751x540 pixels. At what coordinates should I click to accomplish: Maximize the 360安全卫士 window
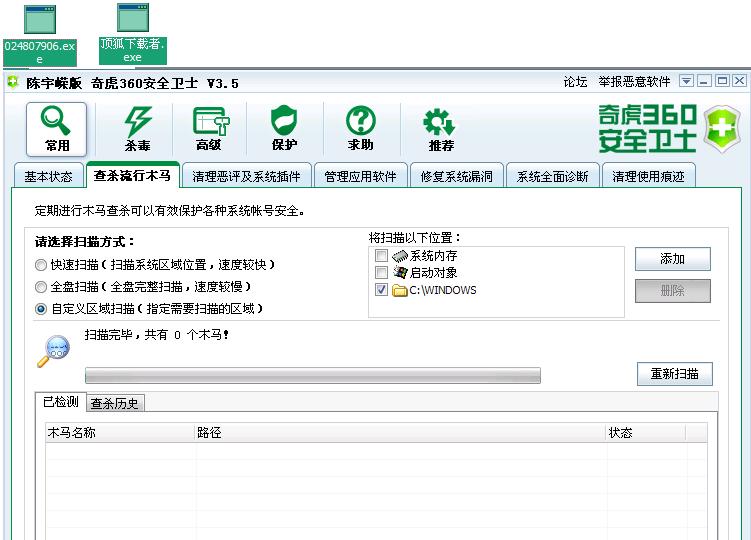pyautogui.click(x=722, y=81)
